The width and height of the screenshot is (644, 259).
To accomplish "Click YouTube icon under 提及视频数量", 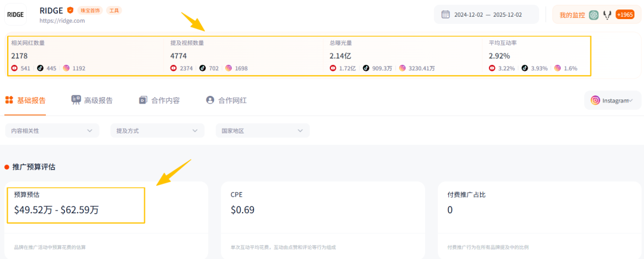I will click(174, 68).
